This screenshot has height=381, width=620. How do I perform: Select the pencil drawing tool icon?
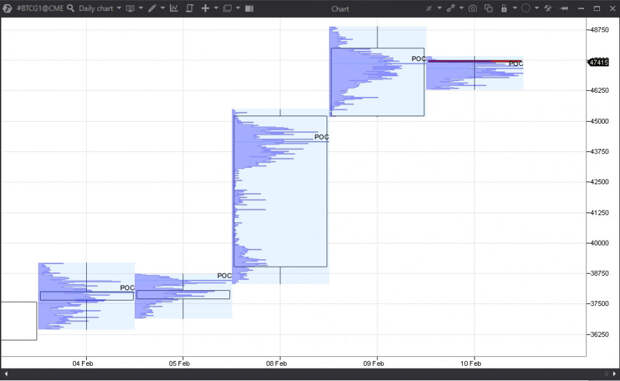[152, 8]
